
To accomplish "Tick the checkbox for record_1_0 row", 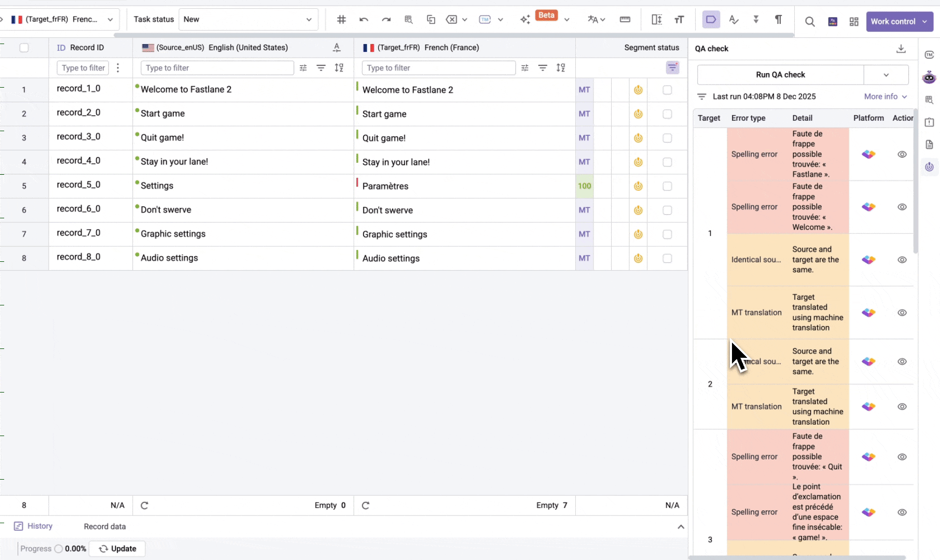I will tap(667, 90).
